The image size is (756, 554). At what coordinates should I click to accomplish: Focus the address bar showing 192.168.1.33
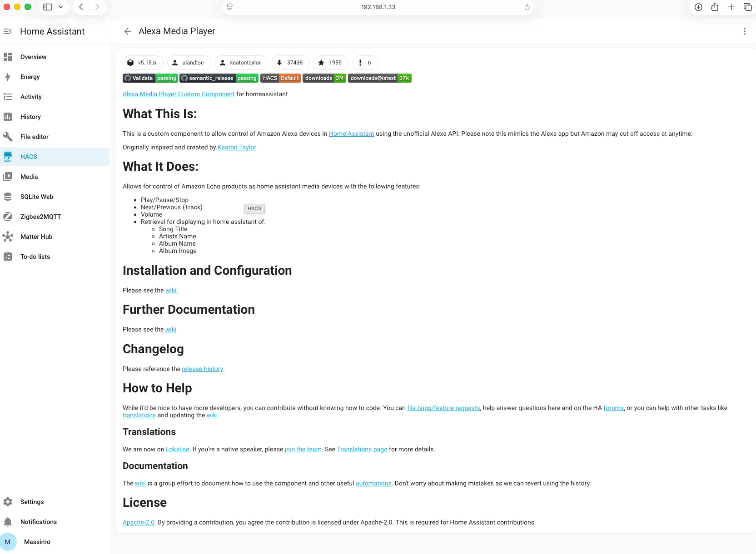[378, 7]
